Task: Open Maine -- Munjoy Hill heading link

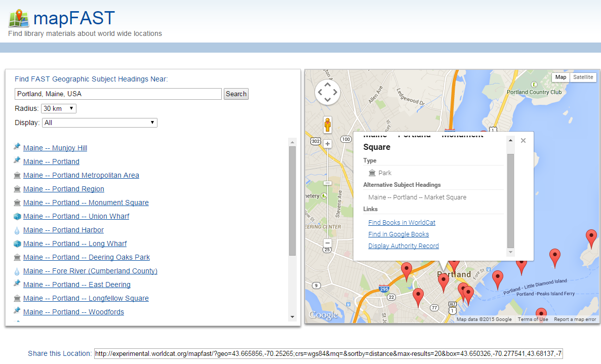Action: [55, 148]
